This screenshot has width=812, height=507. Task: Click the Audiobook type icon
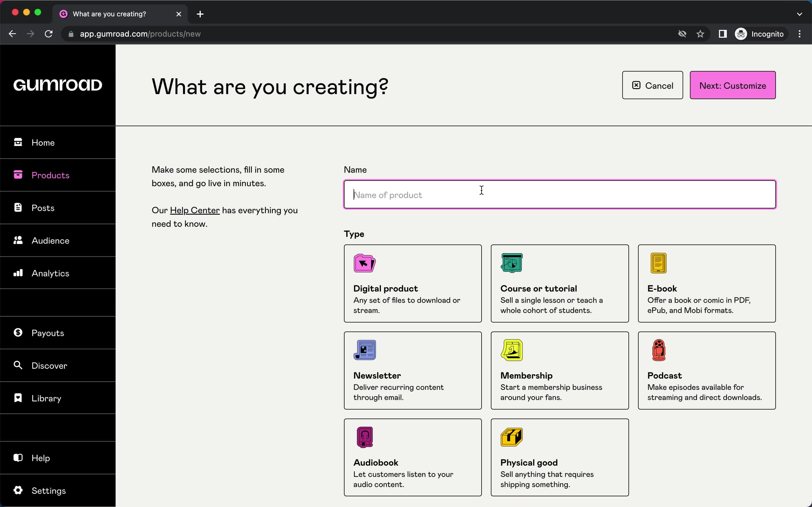coord(364,436)
